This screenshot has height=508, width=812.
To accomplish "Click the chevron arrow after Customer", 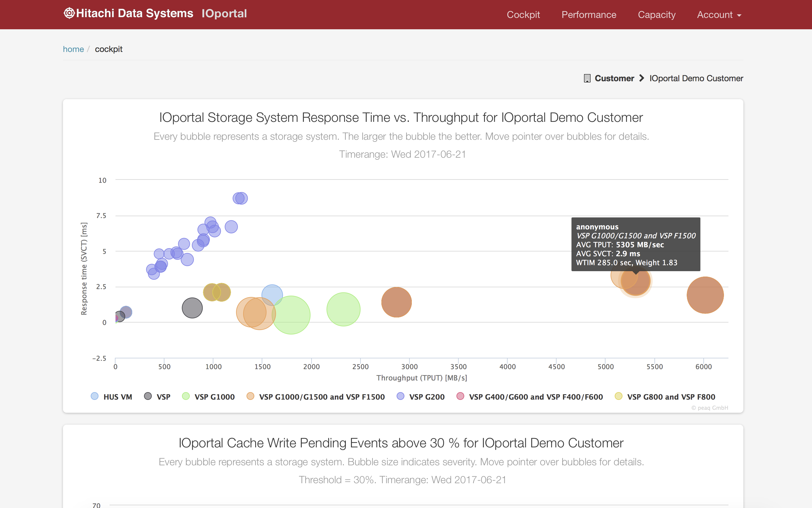I will click(642, 78).
